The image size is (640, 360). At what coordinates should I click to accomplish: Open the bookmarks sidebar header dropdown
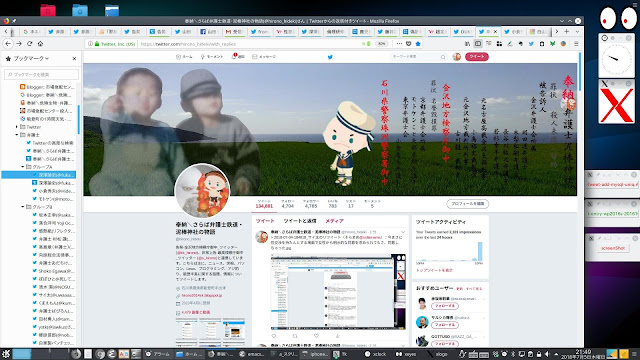(31, 58)
